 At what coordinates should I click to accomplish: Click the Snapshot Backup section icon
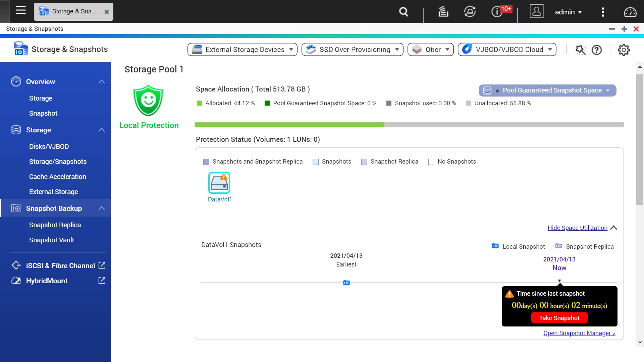click(15, 208)
